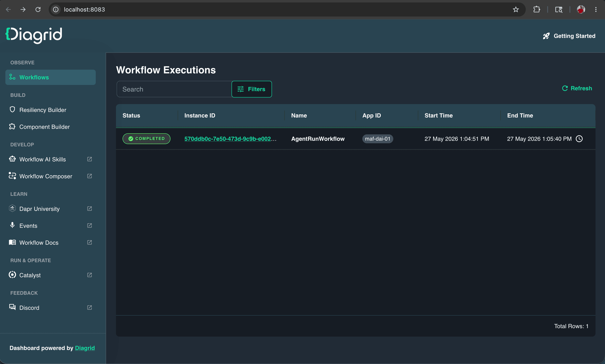This screenshot has height=364, width=605.
Task: Click the maf-dai-01 App ID chip
Action: (378, 139)
